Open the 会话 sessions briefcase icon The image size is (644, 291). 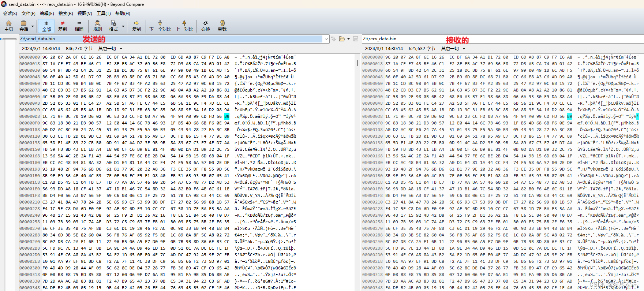tap(24, 26)
